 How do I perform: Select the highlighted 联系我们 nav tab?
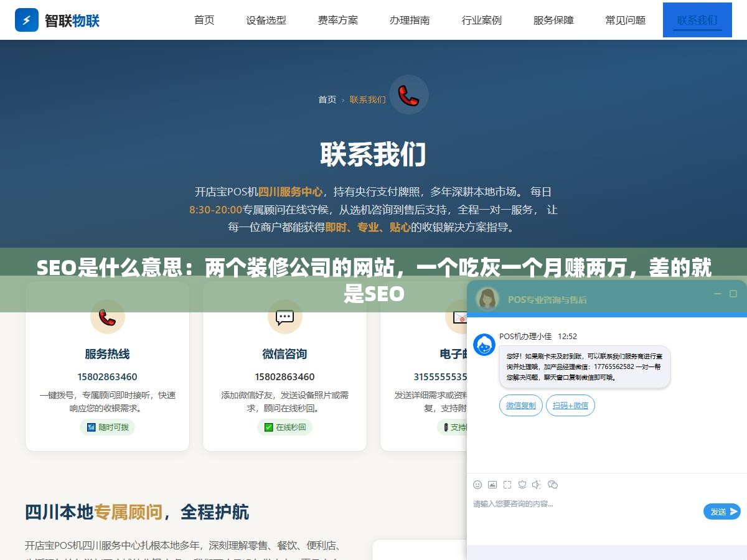697,20
